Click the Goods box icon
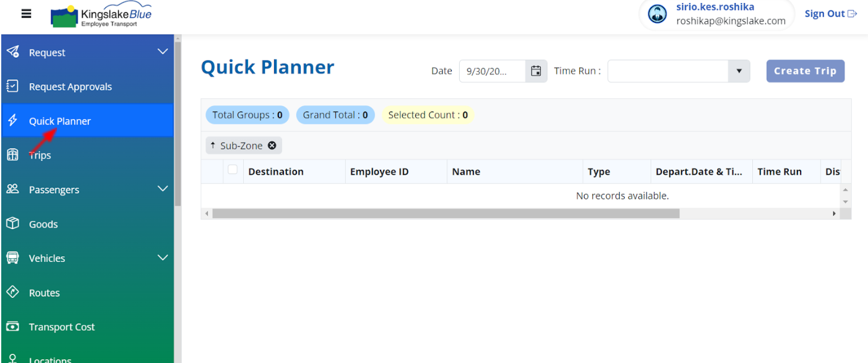 coord(12,224)
